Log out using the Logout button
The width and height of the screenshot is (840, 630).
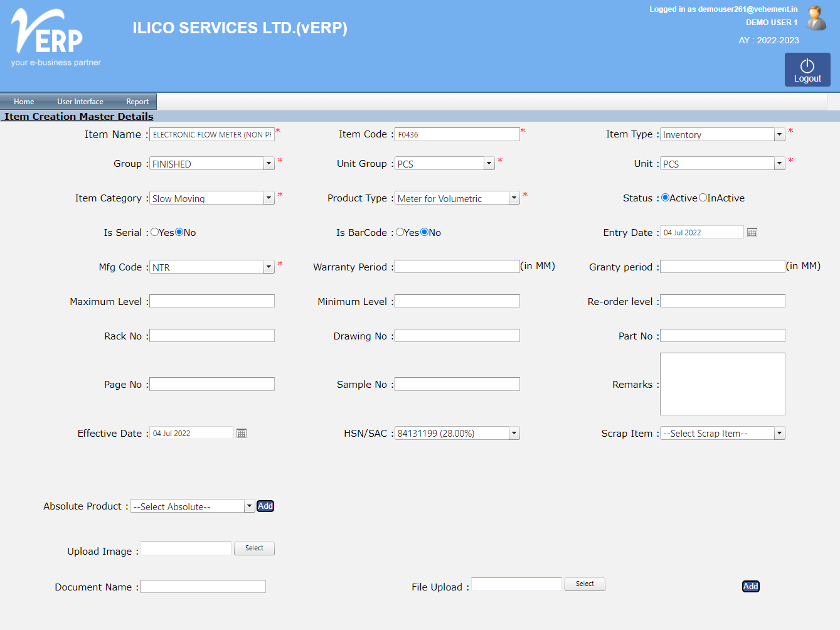pos(807,70)
